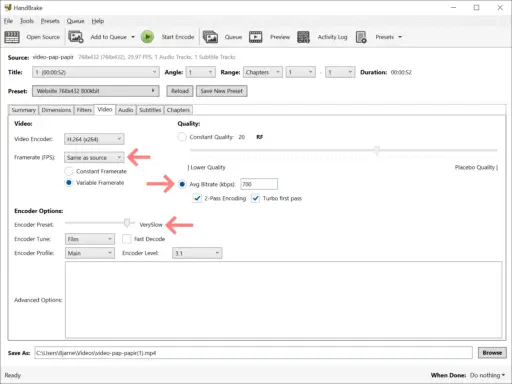
Task: Open the Title dropdown
Action: pyautogui.click(x=95, y=72)
